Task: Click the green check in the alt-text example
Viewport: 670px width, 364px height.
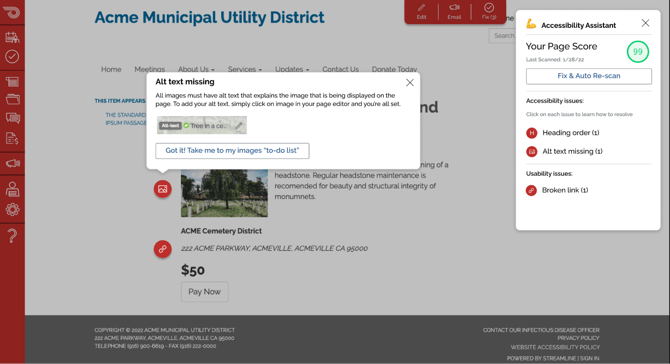Action: pos(186,126)
